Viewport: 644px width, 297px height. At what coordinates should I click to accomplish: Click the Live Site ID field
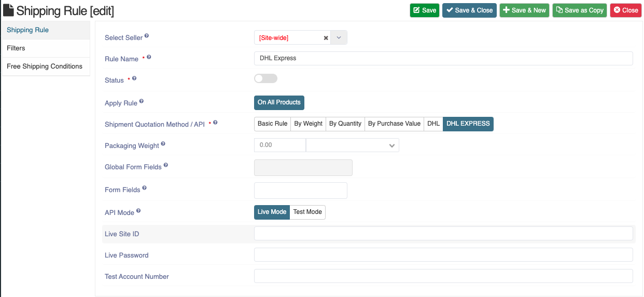pyautogui.click(x=443, y=234)
